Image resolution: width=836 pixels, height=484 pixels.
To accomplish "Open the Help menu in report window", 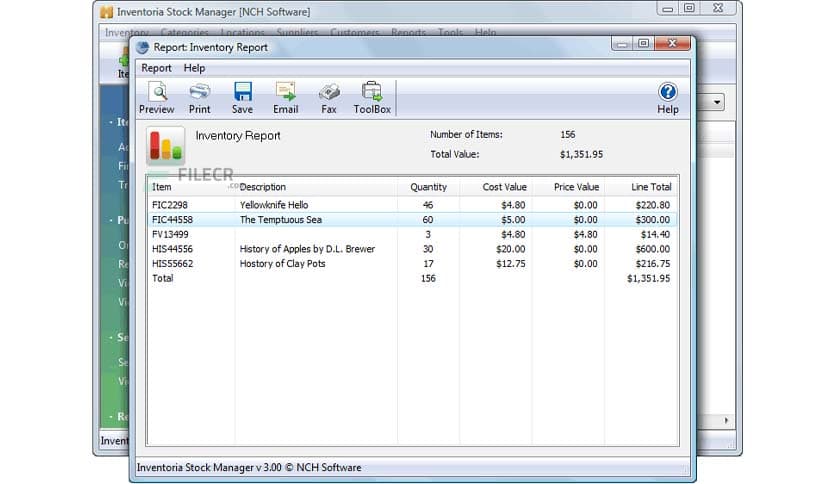I will [x=194, y=68].
